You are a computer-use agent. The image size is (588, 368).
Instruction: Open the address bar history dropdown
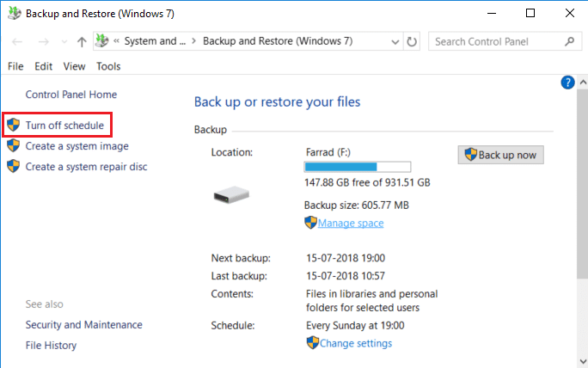[393, 41]
